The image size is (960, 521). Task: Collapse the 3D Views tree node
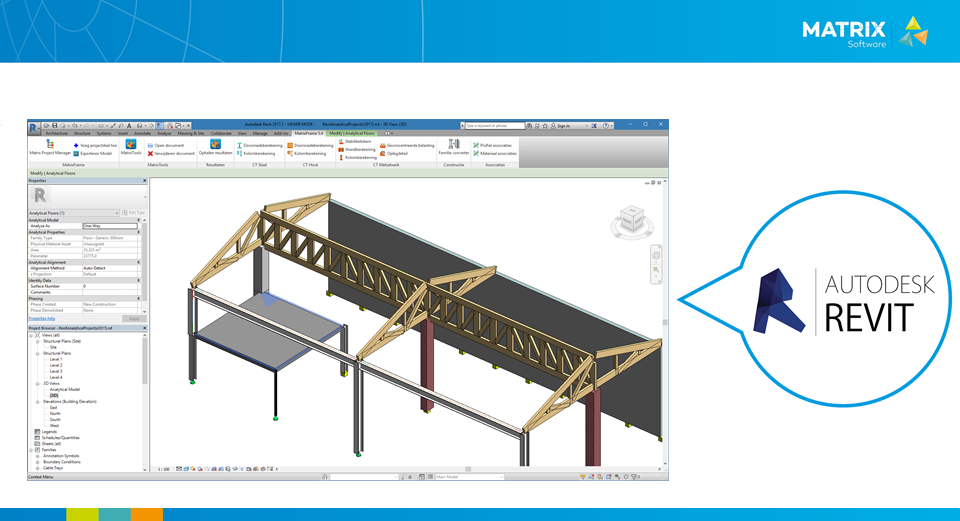pyautogui.click(x=37, y=384)
